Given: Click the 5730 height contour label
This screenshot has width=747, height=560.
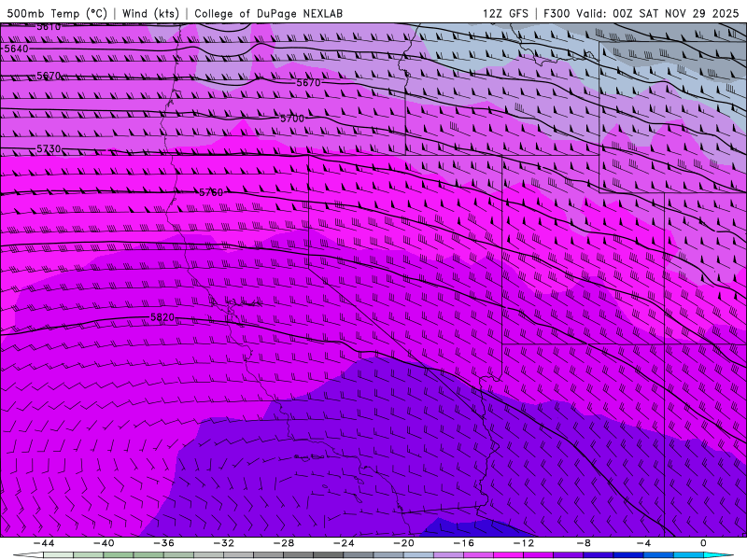Looking at the screenshot, I should pos(49,149).
